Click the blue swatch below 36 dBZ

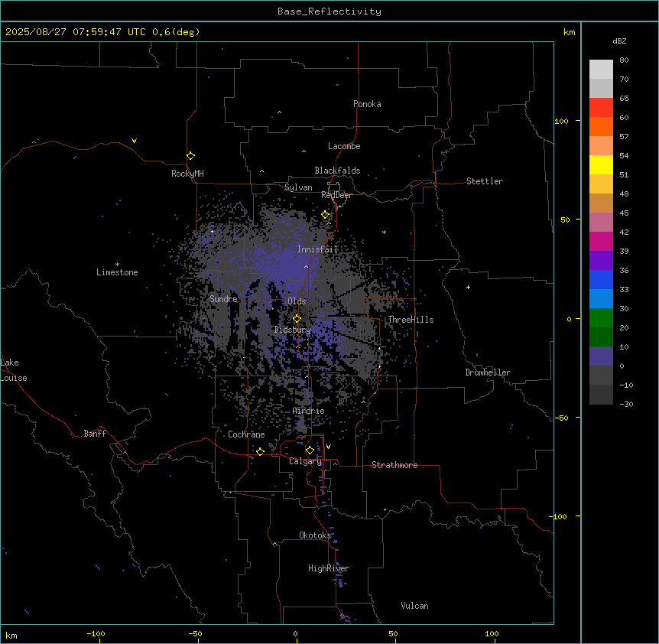click(x=601, y=279)
